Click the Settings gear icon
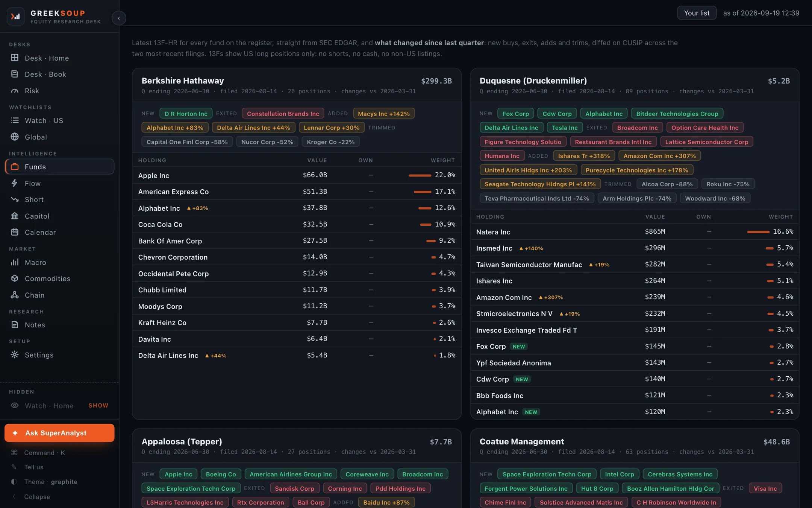Viewport: 812px width, 508px height. [15, 355]
